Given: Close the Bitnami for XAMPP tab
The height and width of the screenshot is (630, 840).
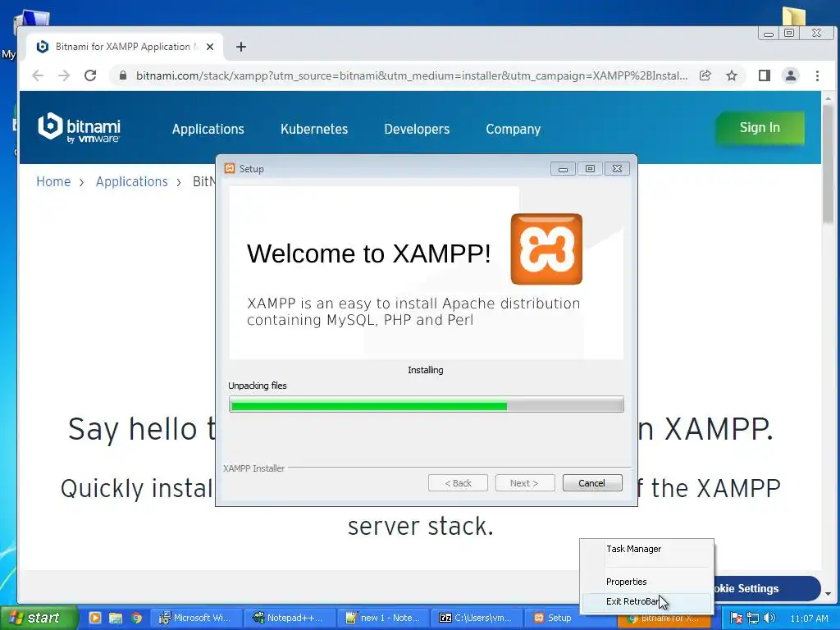Looking at the screenshot, I should pyautogui.click(x=210, y=47).
